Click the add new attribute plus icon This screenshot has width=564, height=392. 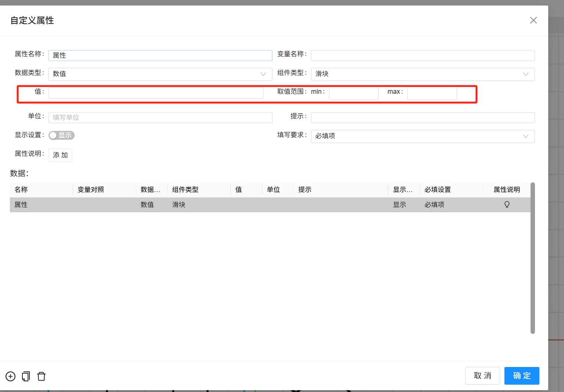[11, 377]
